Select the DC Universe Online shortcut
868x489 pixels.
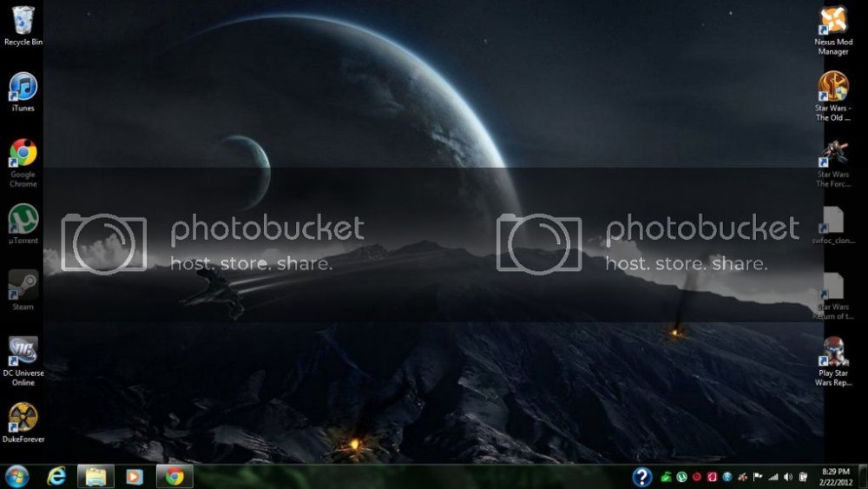tap(23, 361)
